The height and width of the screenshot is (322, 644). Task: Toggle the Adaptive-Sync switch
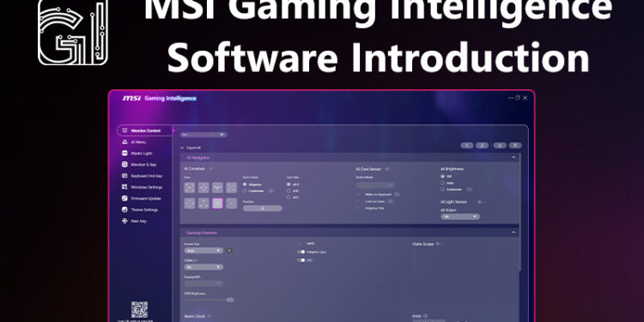pyautogui.click(x=301, y=252)
